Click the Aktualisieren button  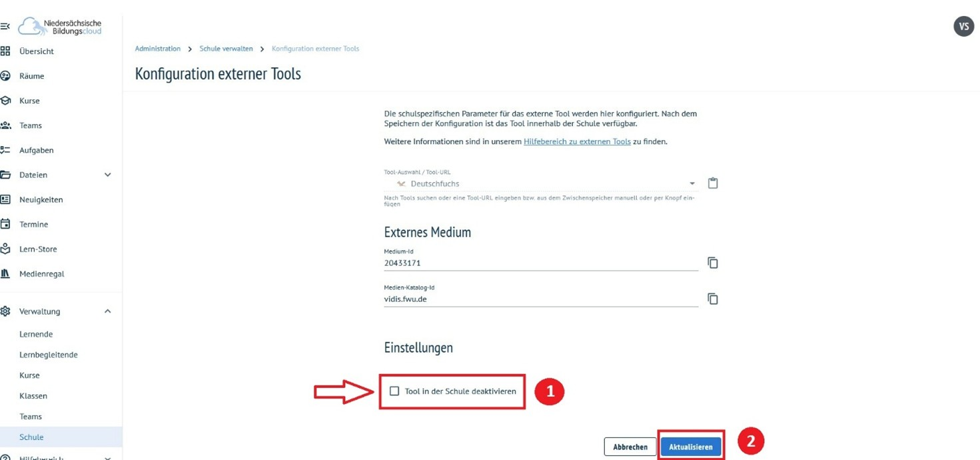click(691, 447)
